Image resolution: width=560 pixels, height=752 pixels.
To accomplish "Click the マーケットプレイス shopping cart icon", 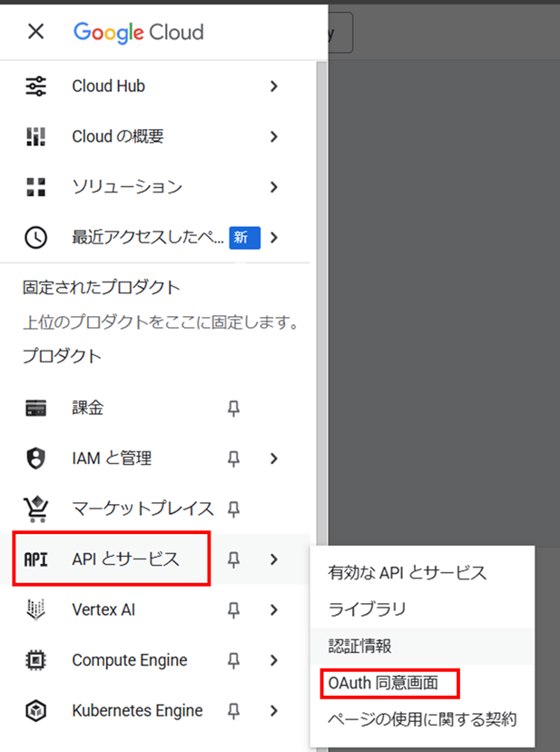I will tap(36, 509).
